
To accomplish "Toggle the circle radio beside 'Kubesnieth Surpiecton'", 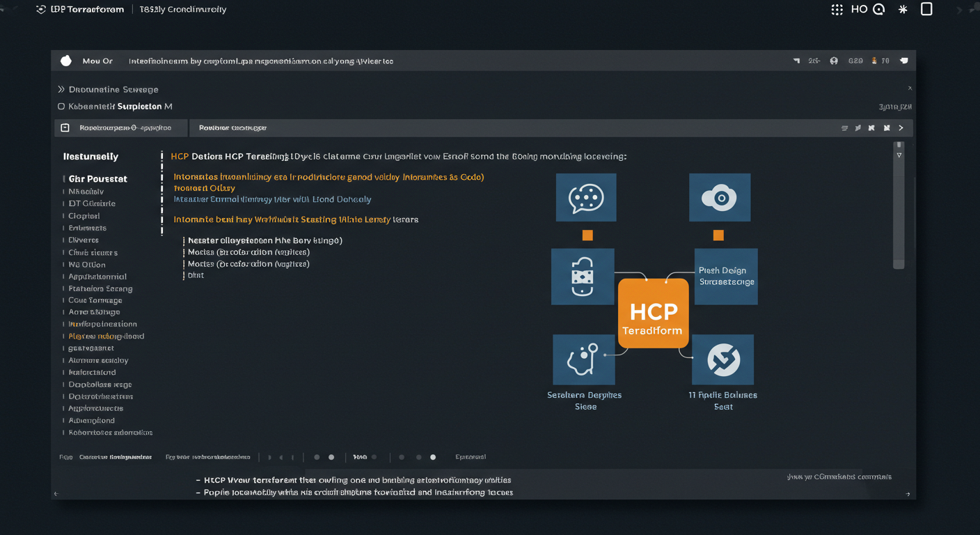I will pos(61,107).
